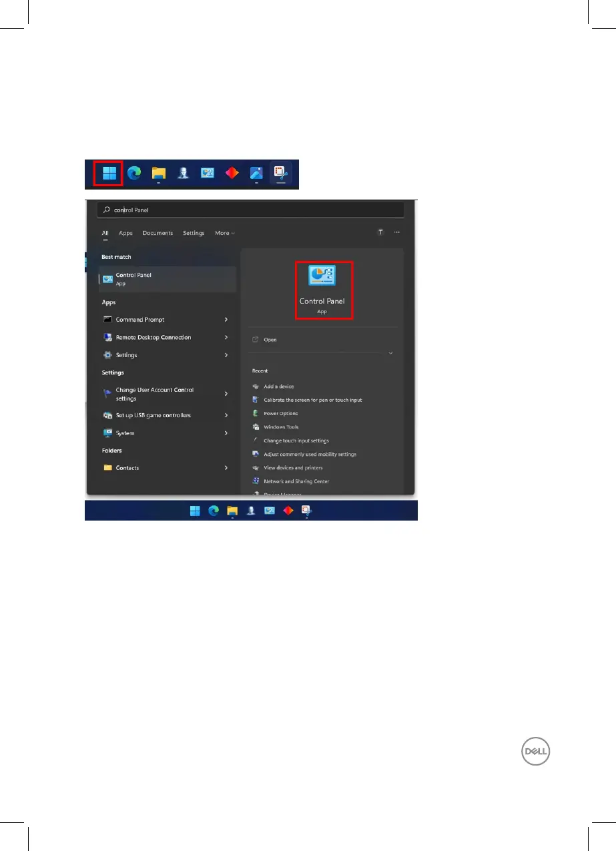Open Snipping Tool on taskbar beneath search panel
This screenshot has height=851, width=616.
pyautogui.click(x=307, y=511)
